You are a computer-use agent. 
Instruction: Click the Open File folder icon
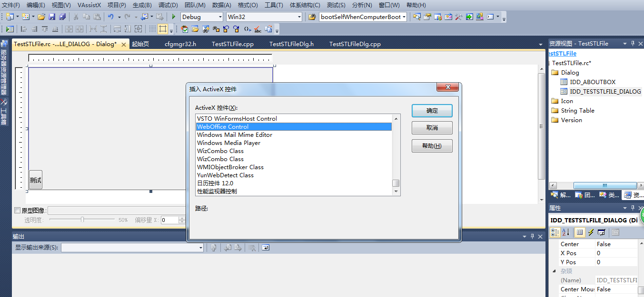41,17
